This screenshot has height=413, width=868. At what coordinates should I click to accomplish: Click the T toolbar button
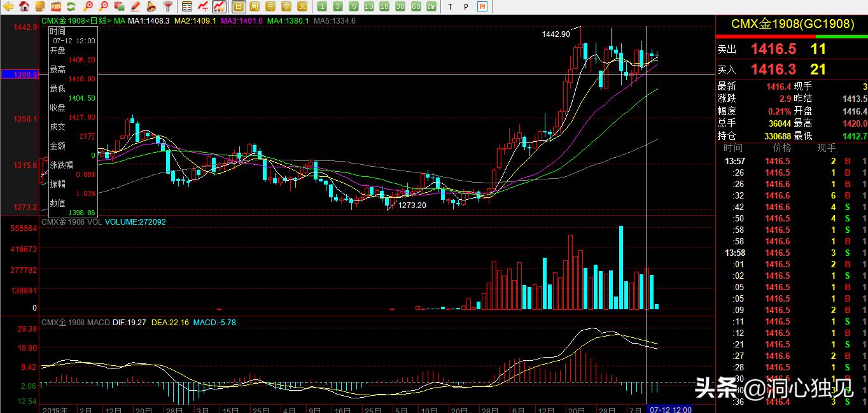point(450,7)
